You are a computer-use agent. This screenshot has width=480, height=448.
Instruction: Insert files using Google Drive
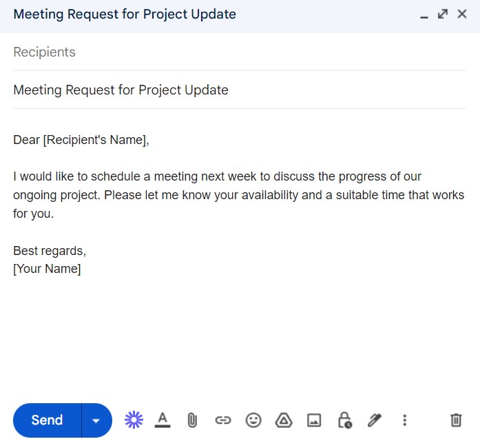point(284,420)
